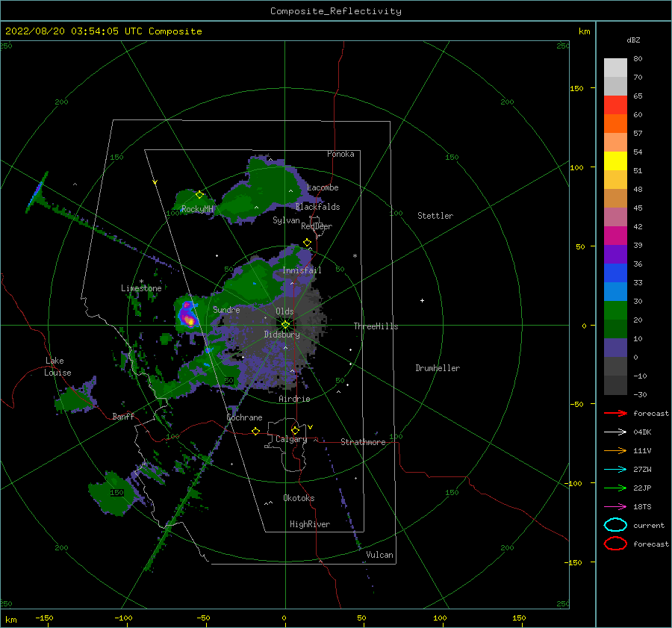The height and width of the screenshot is (628, 672).
Task: Choose the green 22JP arrow icon
Action: [x=615, y=488]
